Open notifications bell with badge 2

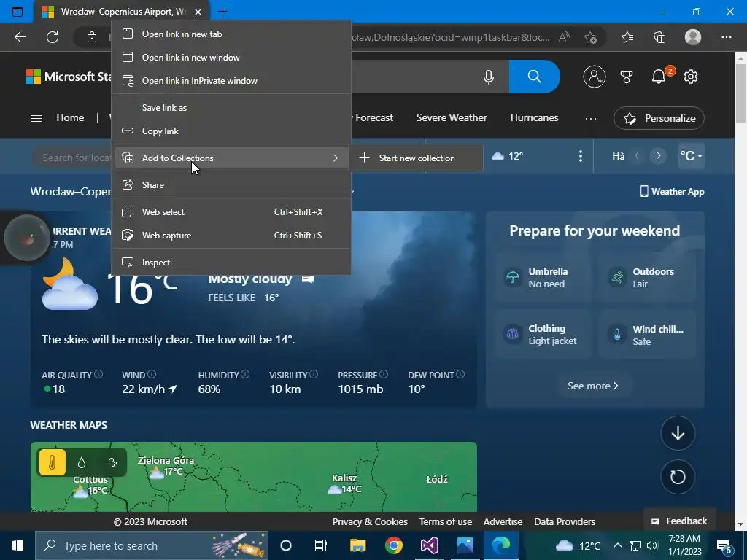click(x=659, y=77)
